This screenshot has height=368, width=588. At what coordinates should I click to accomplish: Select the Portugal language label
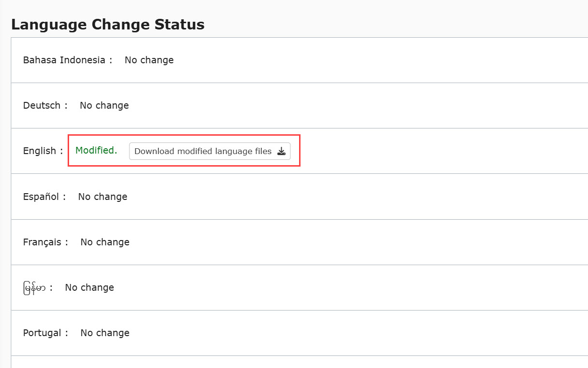tap(42, 333)
